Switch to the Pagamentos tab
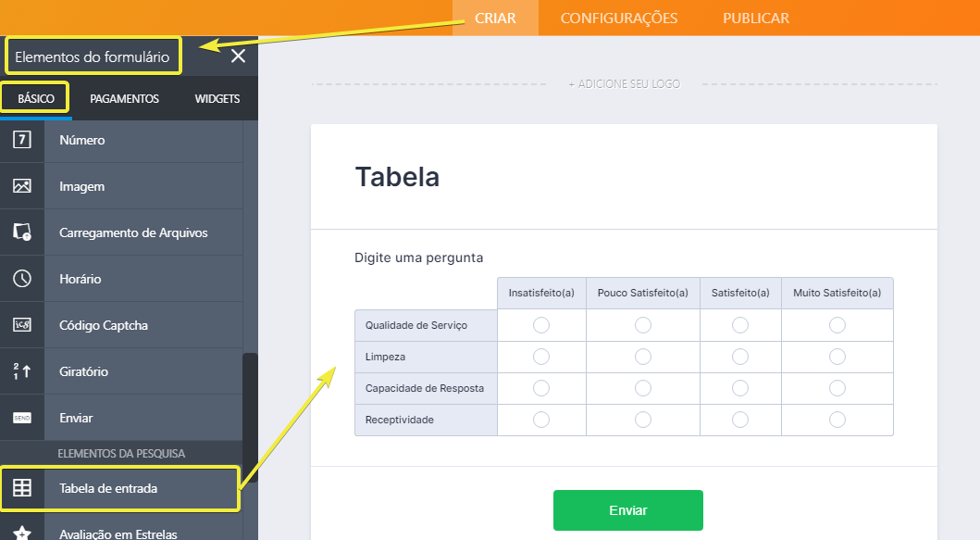Image resolution: width=980 pixels, height=540 pixels. click(124, 99)
